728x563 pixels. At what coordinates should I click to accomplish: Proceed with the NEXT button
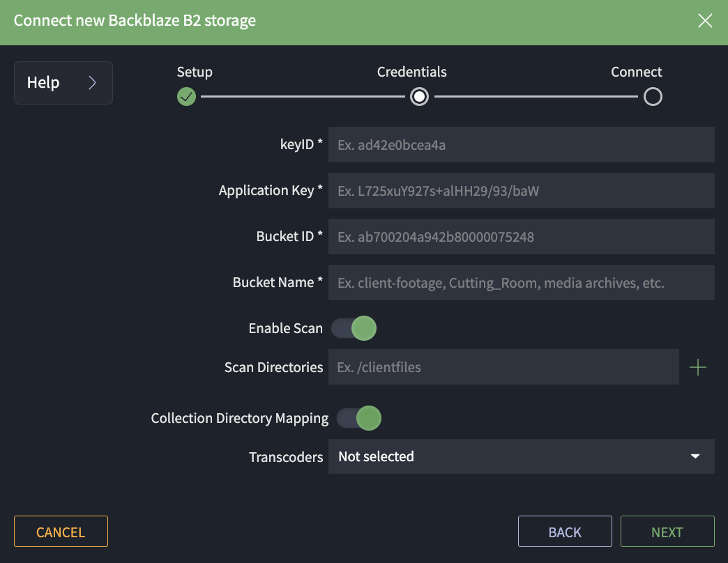click(667, 532)
